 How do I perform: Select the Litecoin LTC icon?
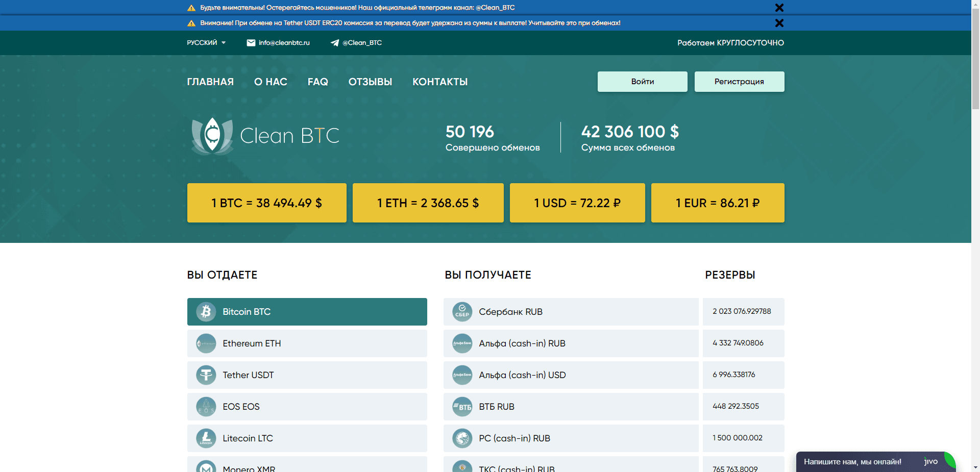point(206,438)
